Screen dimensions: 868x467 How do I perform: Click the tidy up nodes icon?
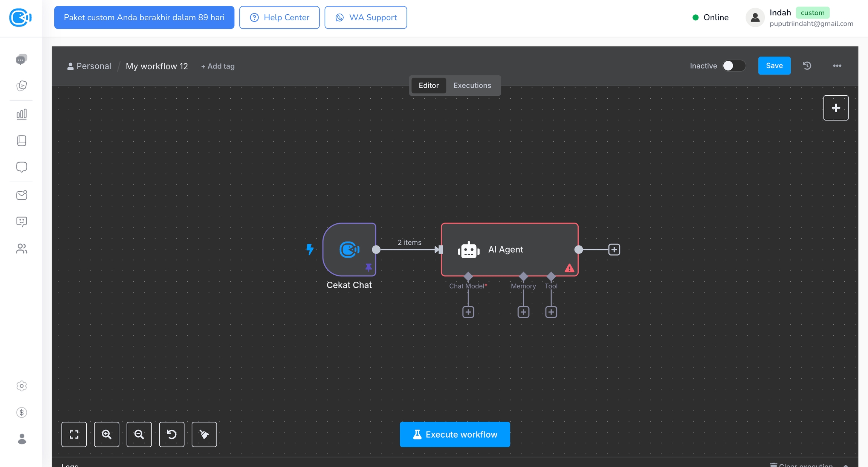coord(204,434)
